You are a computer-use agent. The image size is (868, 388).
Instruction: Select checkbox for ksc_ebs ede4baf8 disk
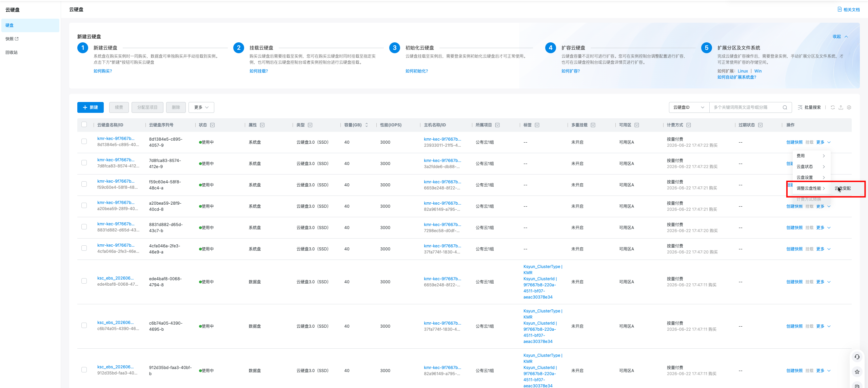coord(84,281)
